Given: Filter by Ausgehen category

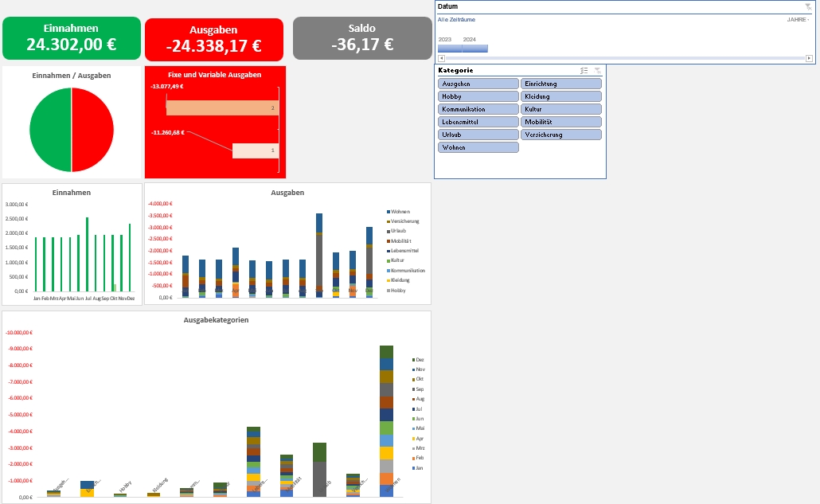Looking at the screenshot, I should (478, 84).
